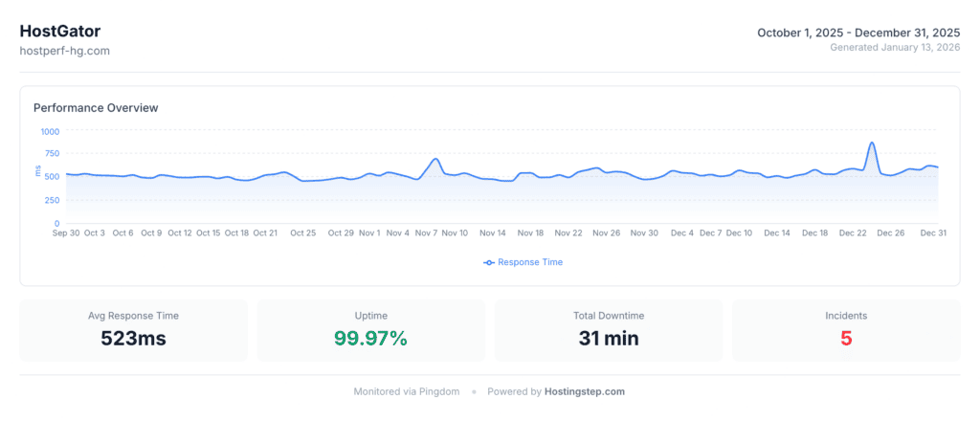Select the Avg Response Time card
The image size is (980, 421).
point(133,330)
